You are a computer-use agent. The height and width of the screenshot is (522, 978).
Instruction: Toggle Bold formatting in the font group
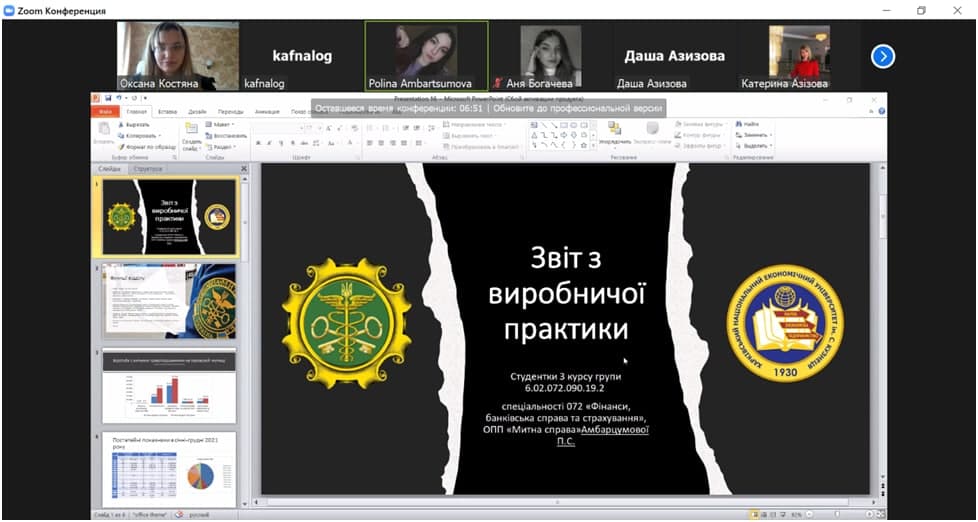(258, 143)
